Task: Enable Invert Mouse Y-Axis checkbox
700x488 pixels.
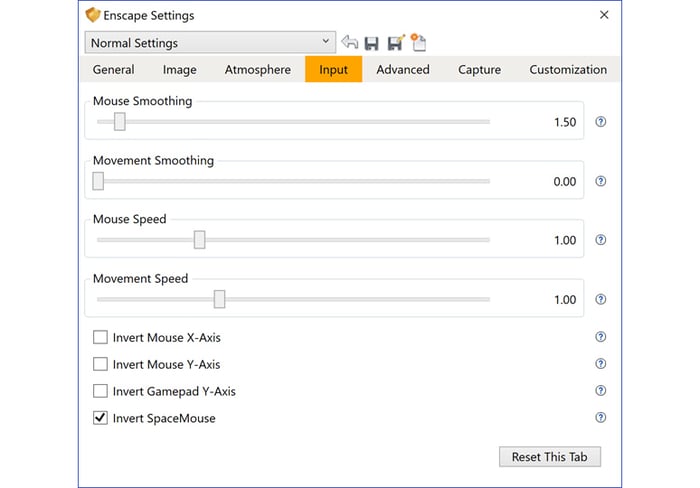Action: [x=100, y=364]
